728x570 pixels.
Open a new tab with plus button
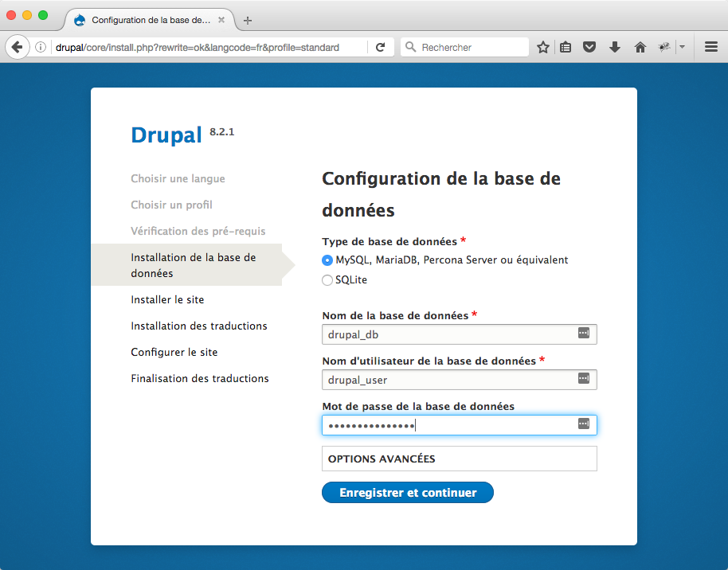point(248,21)
